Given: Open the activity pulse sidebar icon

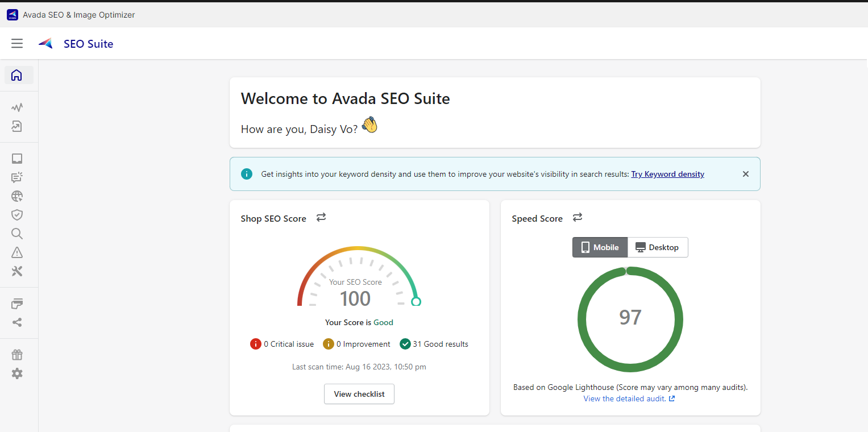Looking at the screenshot, I should coord(17,107).
